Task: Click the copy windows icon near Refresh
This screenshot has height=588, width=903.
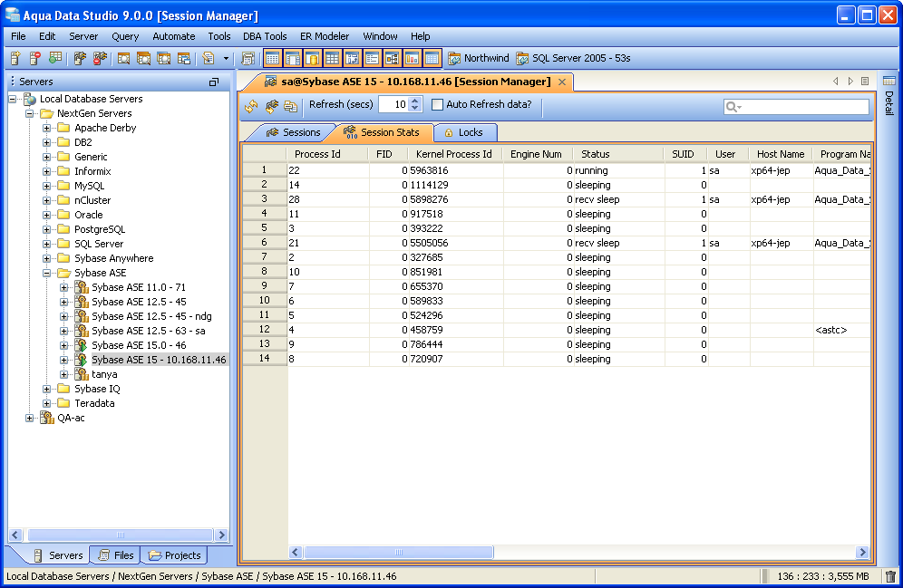Action: pyautogui.click(x=291, y=106)
